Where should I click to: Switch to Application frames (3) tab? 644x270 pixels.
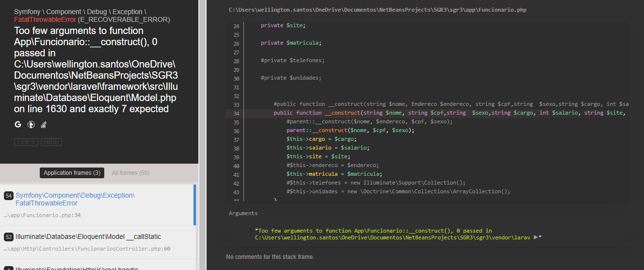point(72,173)
